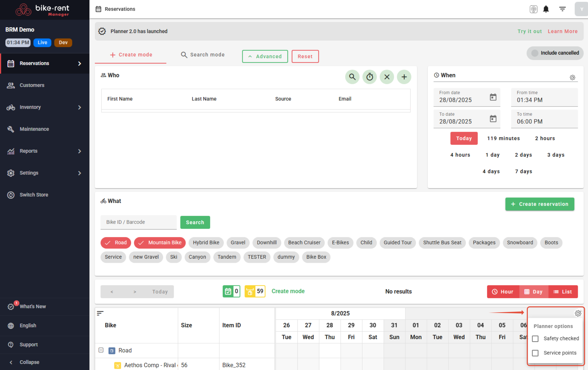The width and height of the screenshot is (588, 370).
Task: Enable the Service points checkbox
Action: pyautogui.click(x=535, y=353)
